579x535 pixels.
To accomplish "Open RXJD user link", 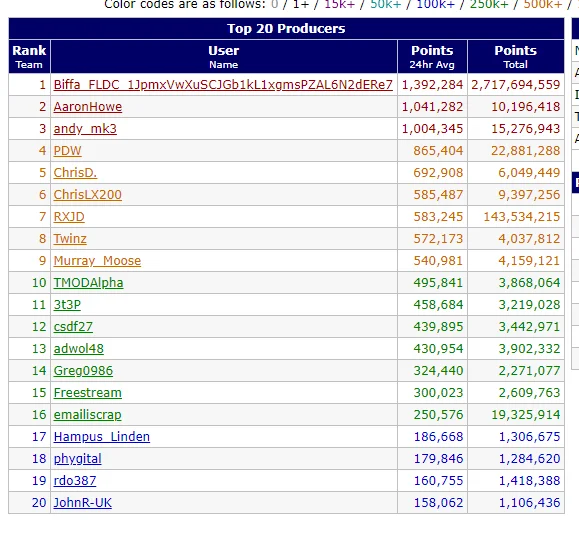I will pyautogui.click(x=69, y=217).
